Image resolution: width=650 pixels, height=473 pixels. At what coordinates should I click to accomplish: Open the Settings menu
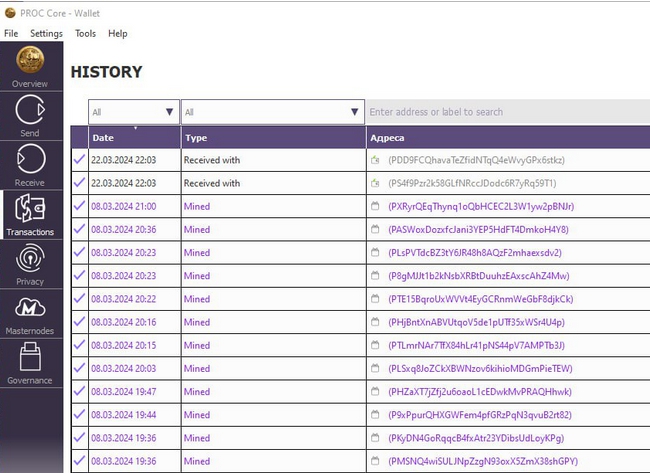click(x=46, y=33)
